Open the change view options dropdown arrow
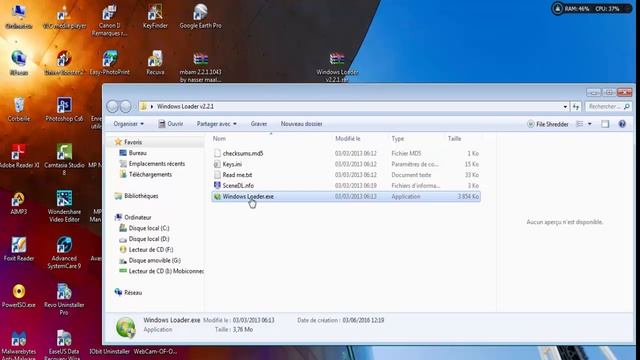The image size is (640, 360). point(590,124)
